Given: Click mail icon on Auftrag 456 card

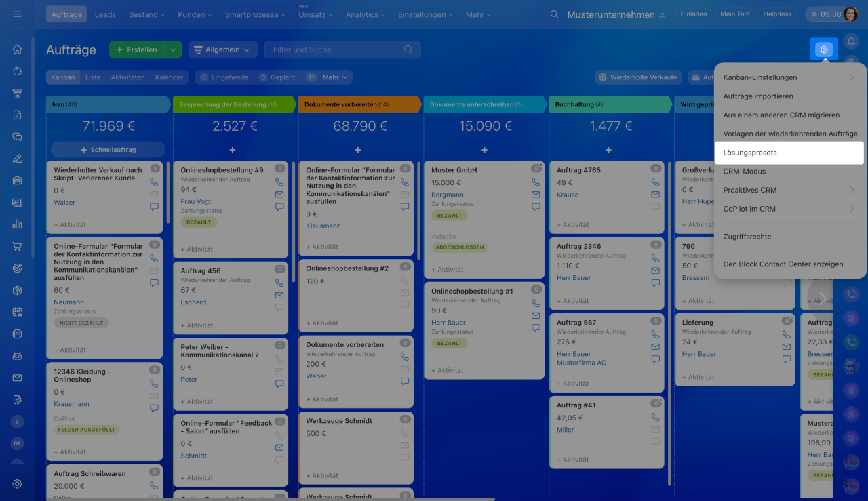Looking at the screenshot, I should [279, 295].
